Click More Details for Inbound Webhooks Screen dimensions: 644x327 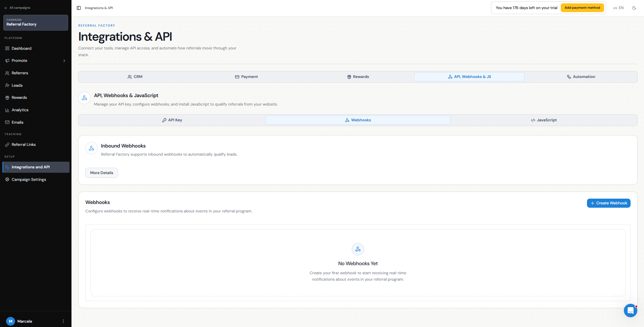coord(101,173)
